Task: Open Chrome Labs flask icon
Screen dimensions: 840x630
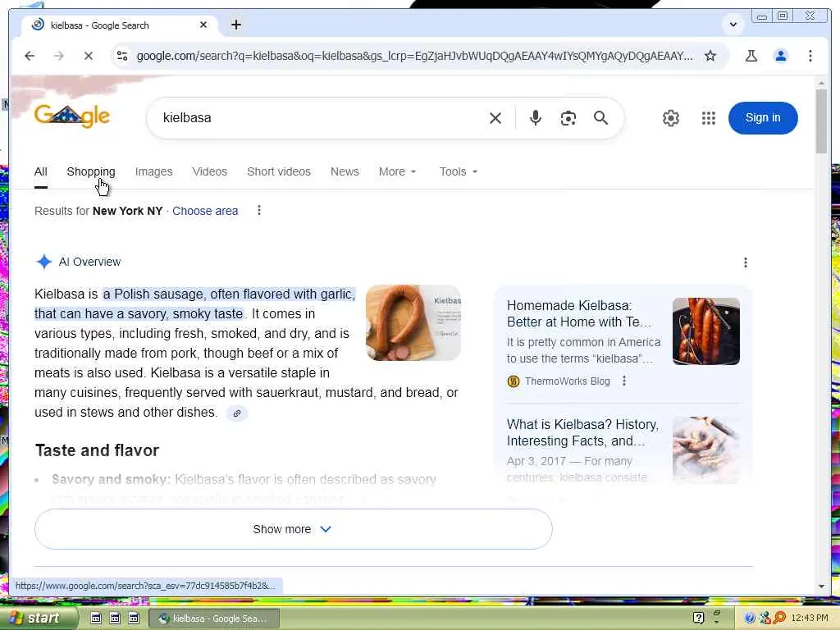Action: pyautogui.click(x=751, y=56)
